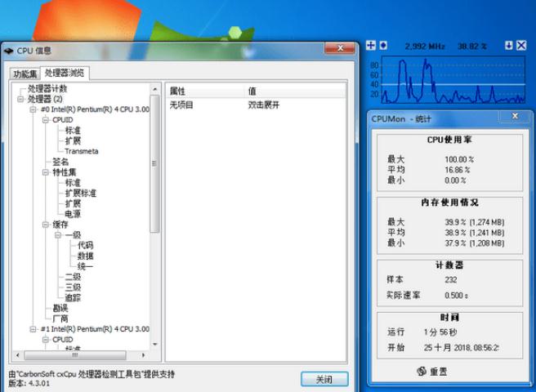Collapse the 特性集 tree node
Viewport: 536px width, 392px height.
pos(46,172)
